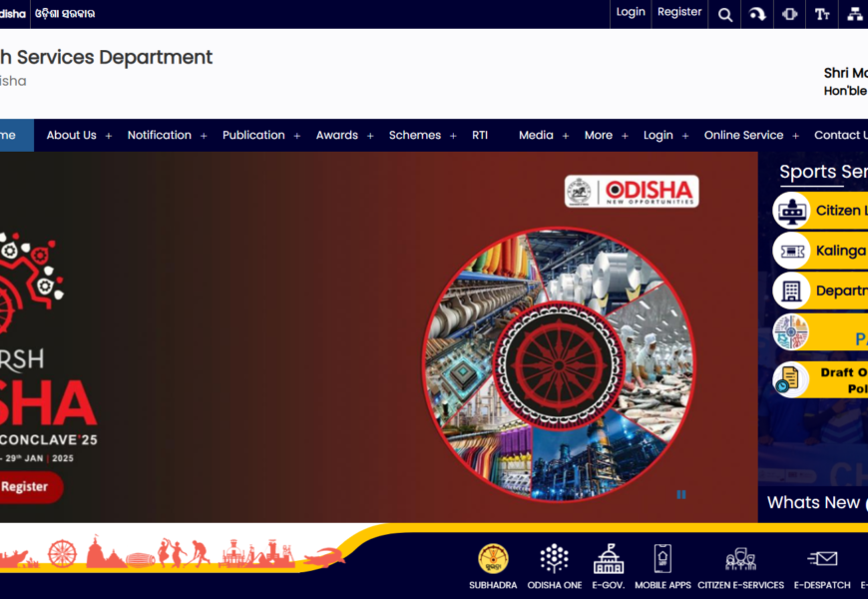Click the skip to main content arrow icon
The image size is (868, 599).
tap(758, 14)
